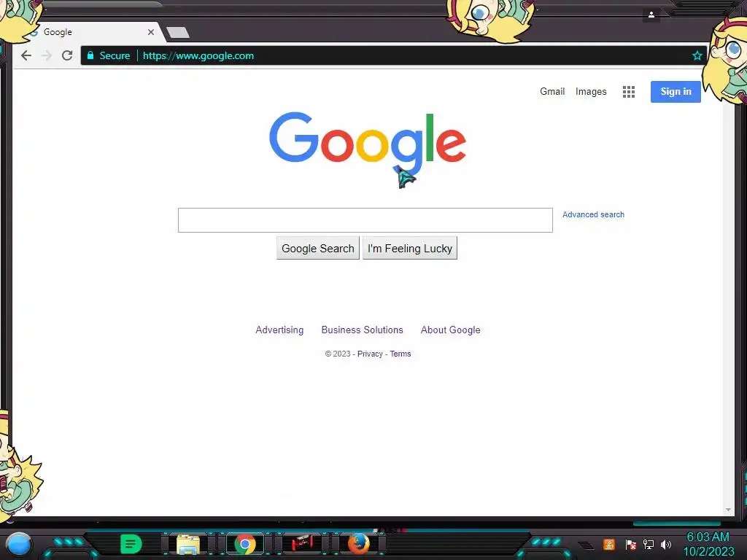This screenshot has width=747, height=560.
Task: Open the green notes app in taskbar
Action: click(x=131, y=544)
